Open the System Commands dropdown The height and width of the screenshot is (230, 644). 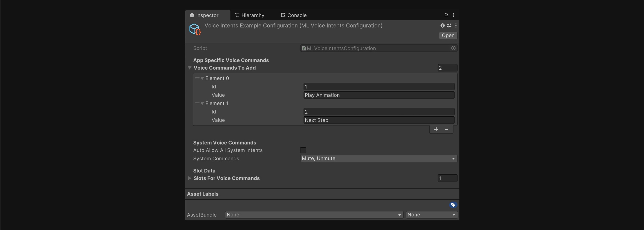(378, 158)
